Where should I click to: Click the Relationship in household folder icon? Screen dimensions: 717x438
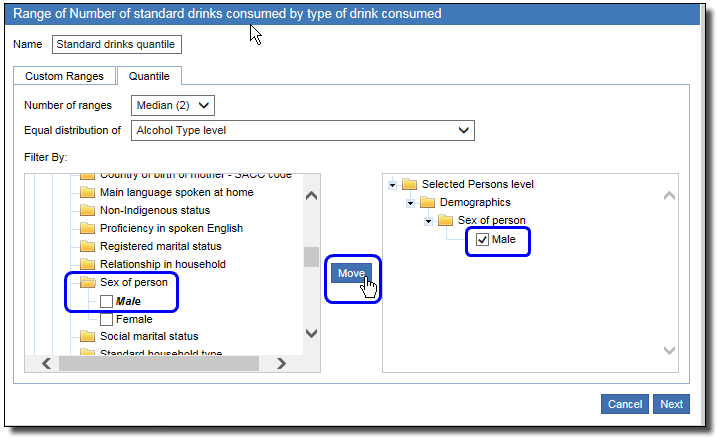87,265
